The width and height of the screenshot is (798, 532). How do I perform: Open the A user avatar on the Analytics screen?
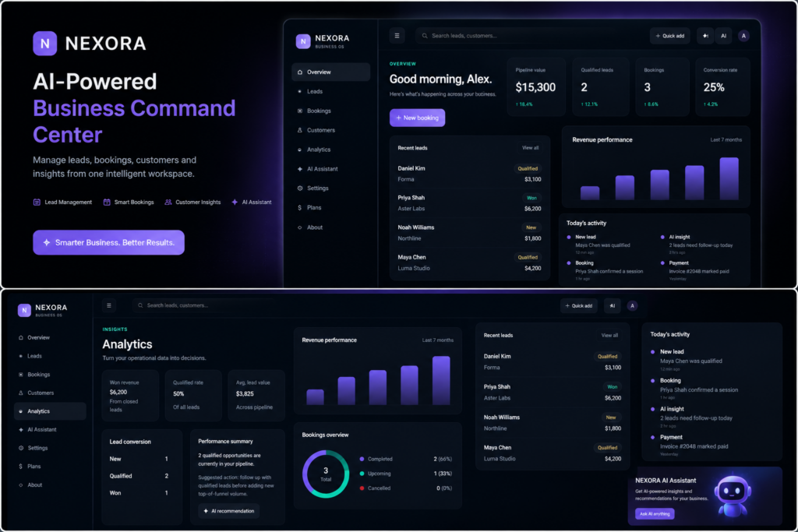click(x=632, y=305)
